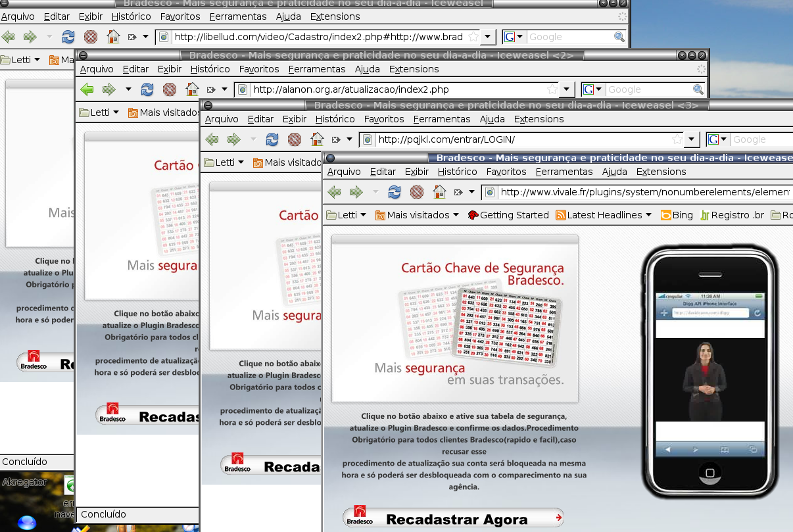Expand Latest Headlines feed in the vivale.fr window
Viewport: 793px width, 532px height.
click(x=604, y=215)
